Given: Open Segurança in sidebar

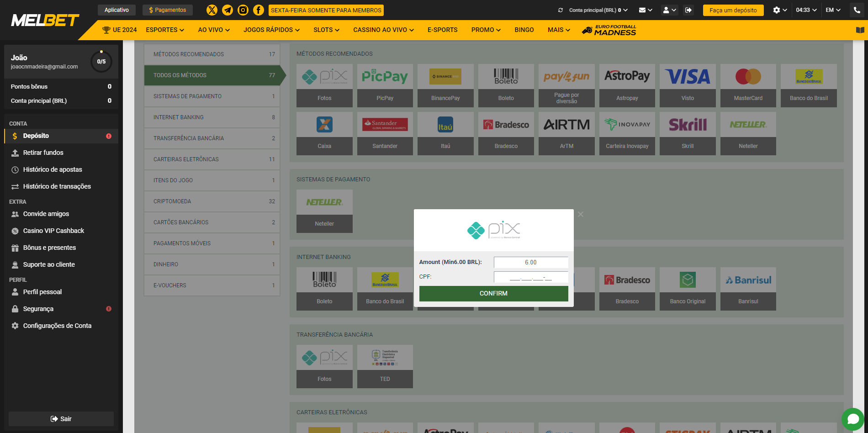Looking at the screenshot, I should click(x=61, y=309).
